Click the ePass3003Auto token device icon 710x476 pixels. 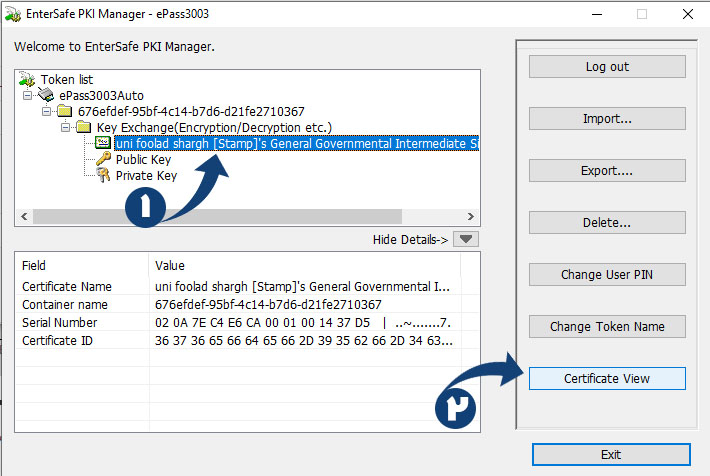click(47, 95)
